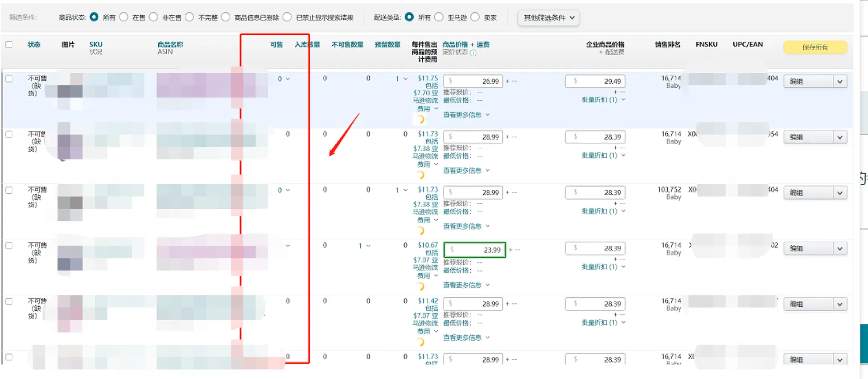Open the product thumbnail in the 23.99 row
The image size is (868, 379).
pyautogui.click(x=70, y=257)
